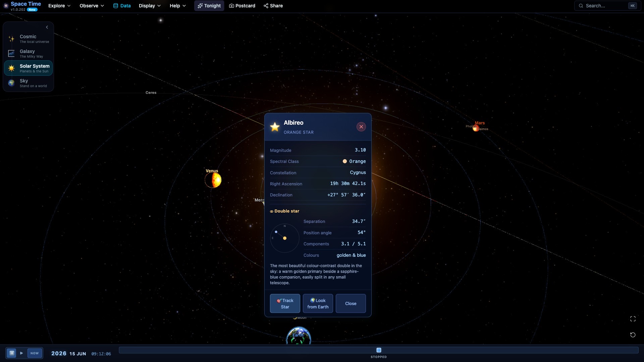Click the Position angle value 54°

[362, 232]
